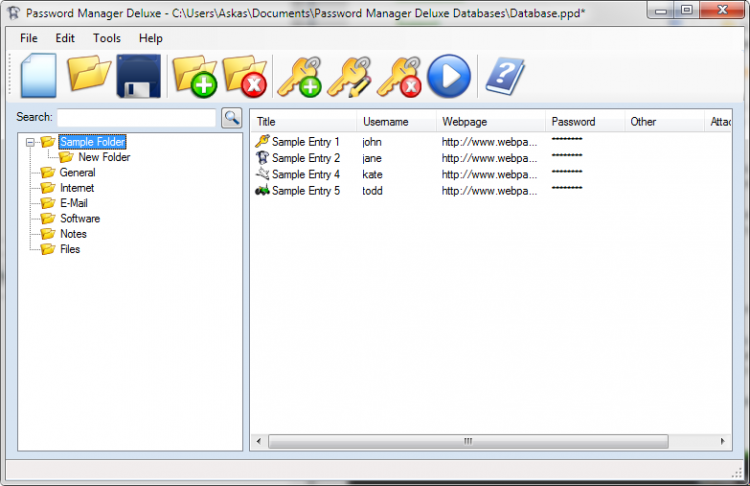Select the row titled Sample Entry 1
Screen dimensions: 750x486
coord(491,142)
